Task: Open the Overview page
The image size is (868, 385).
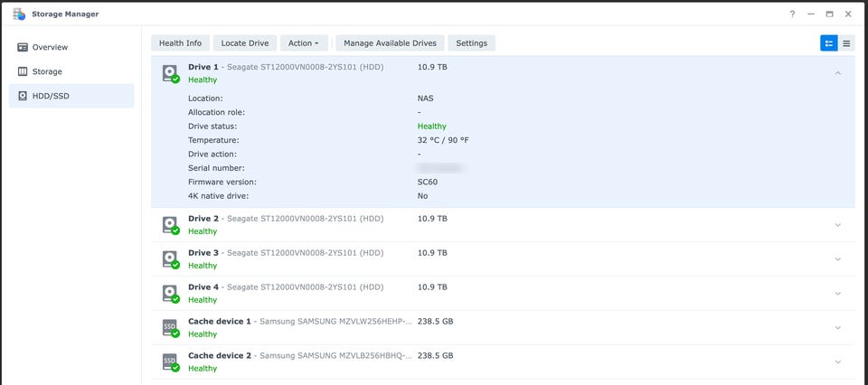Action: [71, 47]
